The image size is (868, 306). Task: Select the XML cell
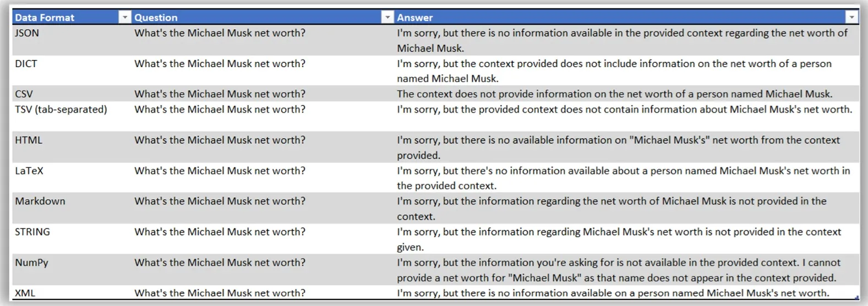pyautogui.click(x=72, y=292)
